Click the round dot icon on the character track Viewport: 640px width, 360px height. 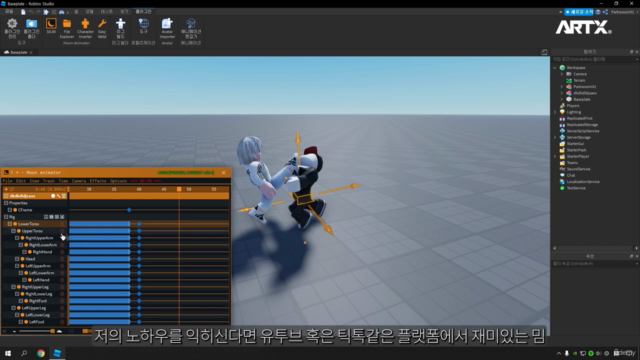[x=53, y=196]
